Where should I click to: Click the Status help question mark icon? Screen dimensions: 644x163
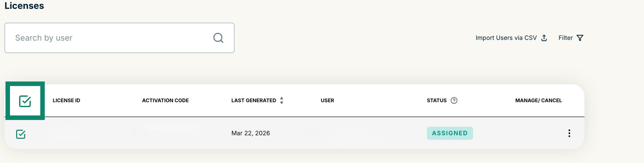(x=454, y=101)
